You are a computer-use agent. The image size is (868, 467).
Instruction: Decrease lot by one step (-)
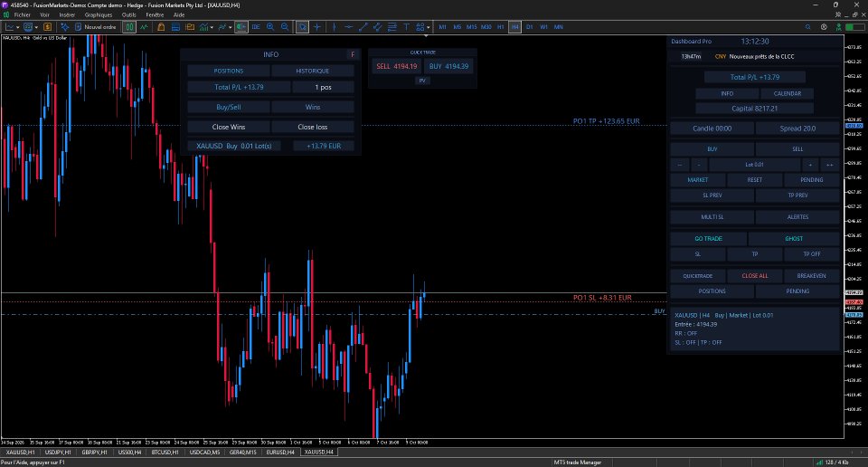tap(699, 165)
